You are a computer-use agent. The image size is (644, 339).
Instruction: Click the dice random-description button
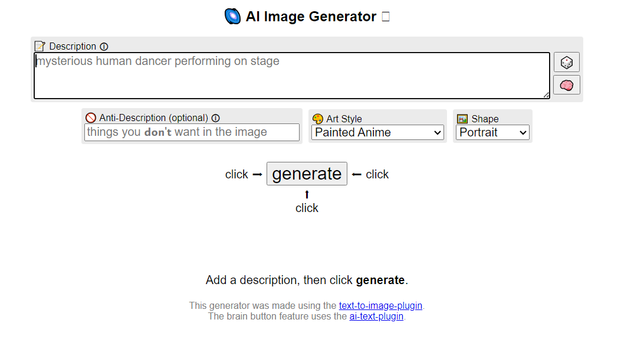566,62
